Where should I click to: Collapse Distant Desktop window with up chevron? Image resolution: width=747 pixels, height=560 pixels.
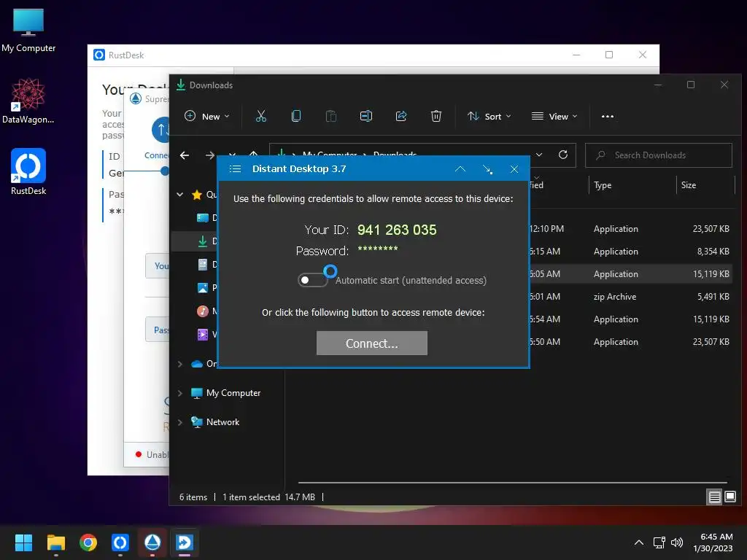click(x=460, y=169)
